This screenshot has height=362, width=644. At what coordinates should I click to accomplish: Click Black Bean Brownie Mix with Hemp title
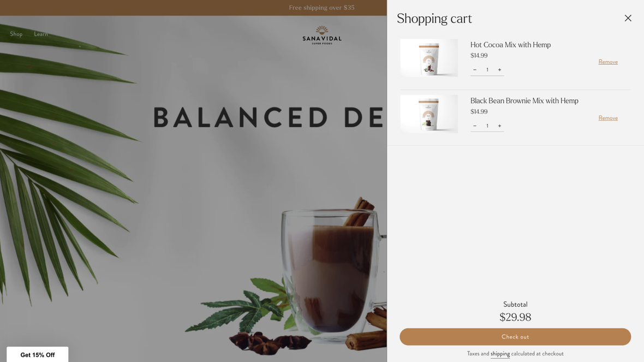click(x=524, y=100)
